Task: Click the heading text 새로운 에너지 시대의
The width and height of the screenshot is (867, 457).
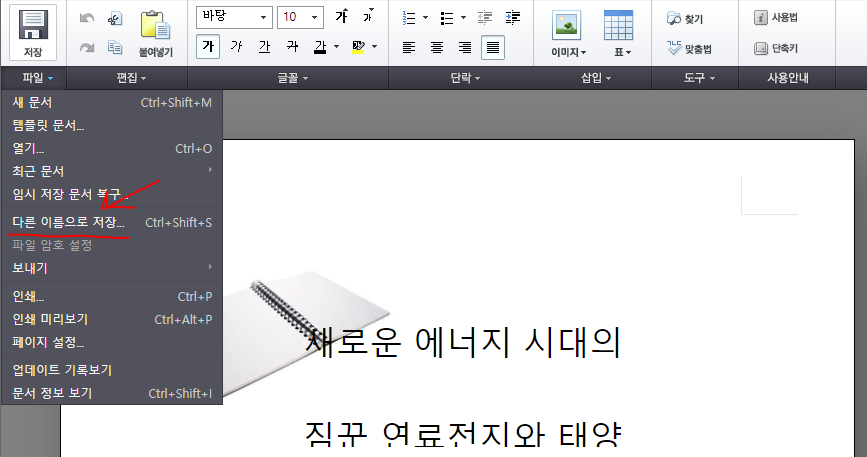Action: tap(463, 342)
